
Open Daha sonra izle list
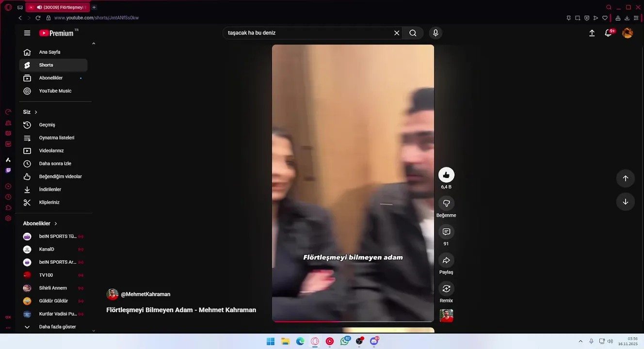(x=53, y=164)
